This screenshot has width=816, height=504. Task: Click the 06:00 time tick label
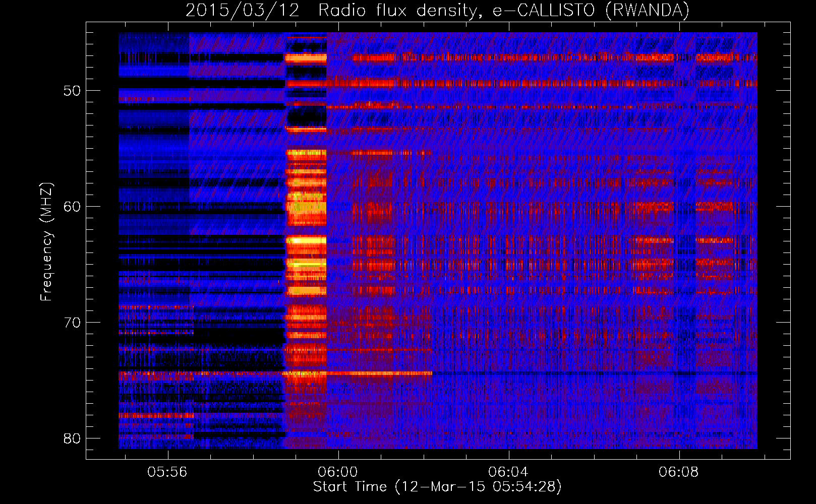click(338, 472)
